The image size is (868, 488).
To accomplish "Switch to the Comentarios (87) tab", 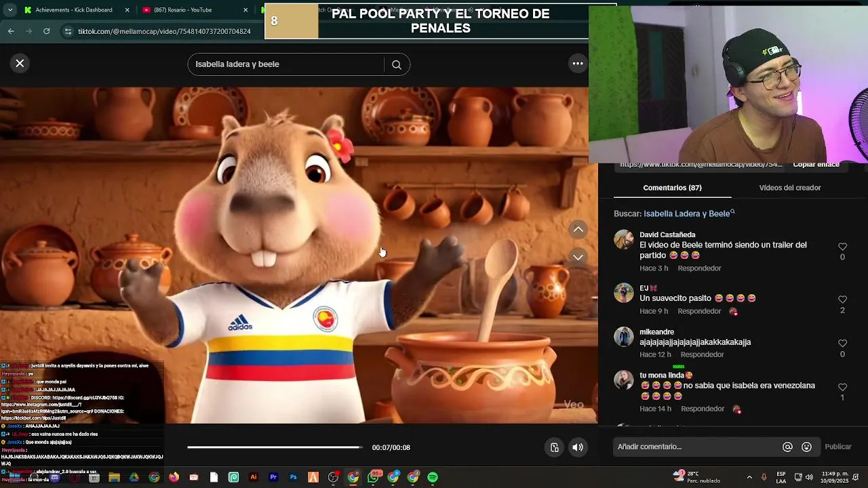I will 672,188.
